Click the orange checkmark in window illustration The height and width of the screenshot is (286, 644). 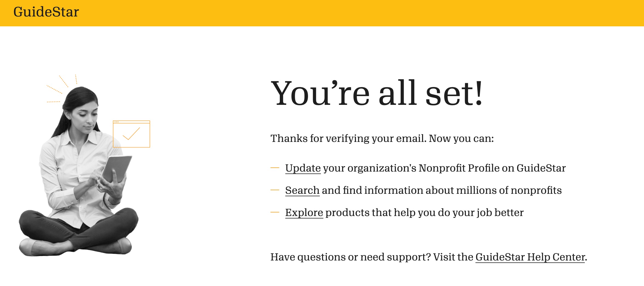pos(131,133)
